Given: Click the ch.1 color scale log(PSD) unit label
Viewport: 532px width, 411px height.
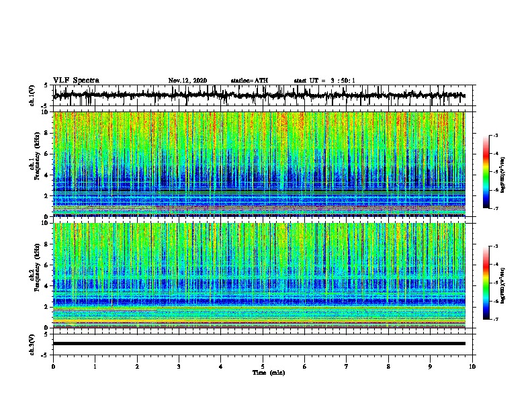Looking at the screenshot, I should pos(503,175).
